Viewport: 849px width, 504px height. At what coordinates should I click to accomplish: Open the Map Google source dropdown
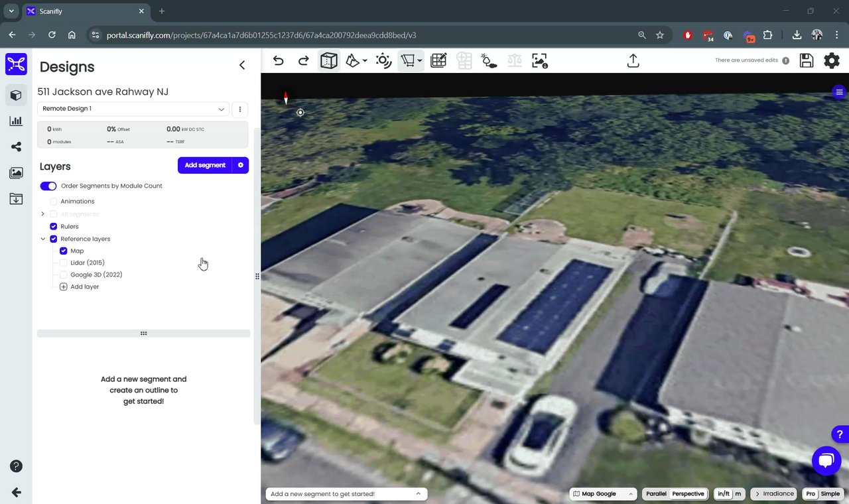[x=604, y=494]
